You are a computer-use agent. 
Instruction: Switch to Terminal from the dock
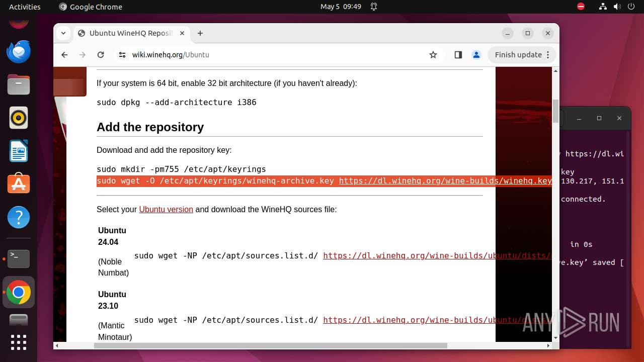coord(19,259)
